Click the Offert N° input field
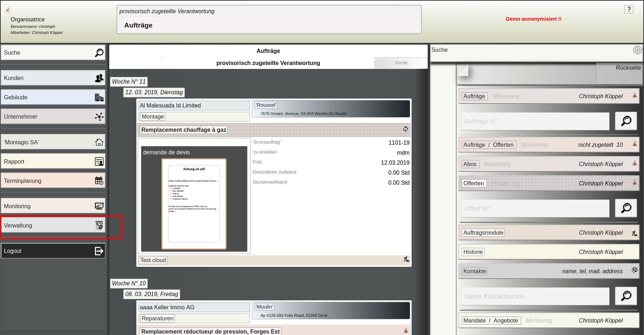The image size is (644, 335). [535, 209]
